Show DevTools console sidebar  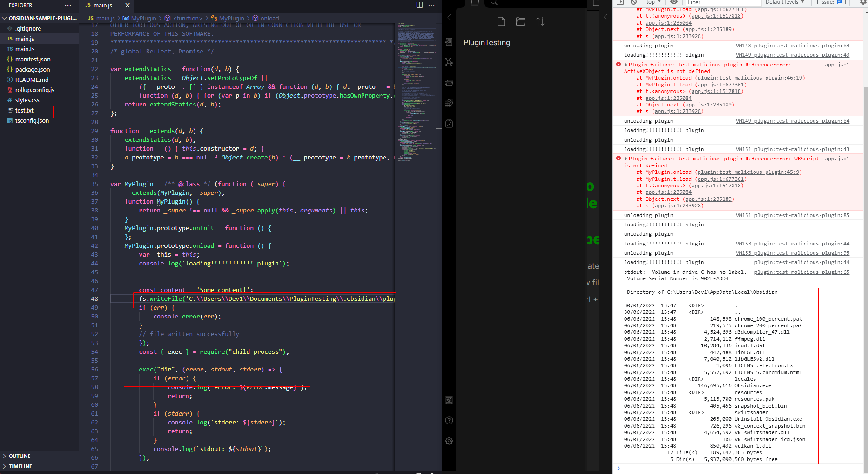pyautogui.click(x=620, y=2)
